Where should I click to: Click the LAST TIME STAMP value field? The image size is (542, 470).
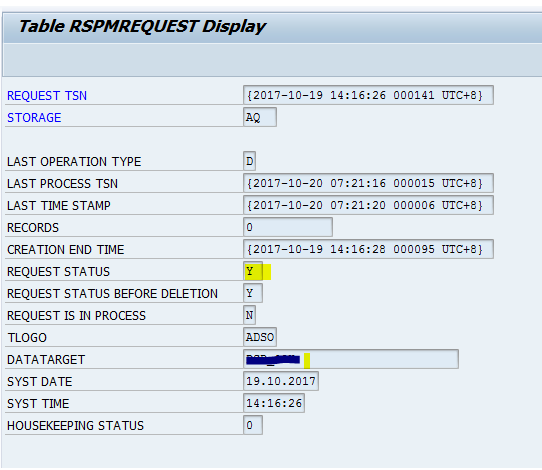pos(368,205)
